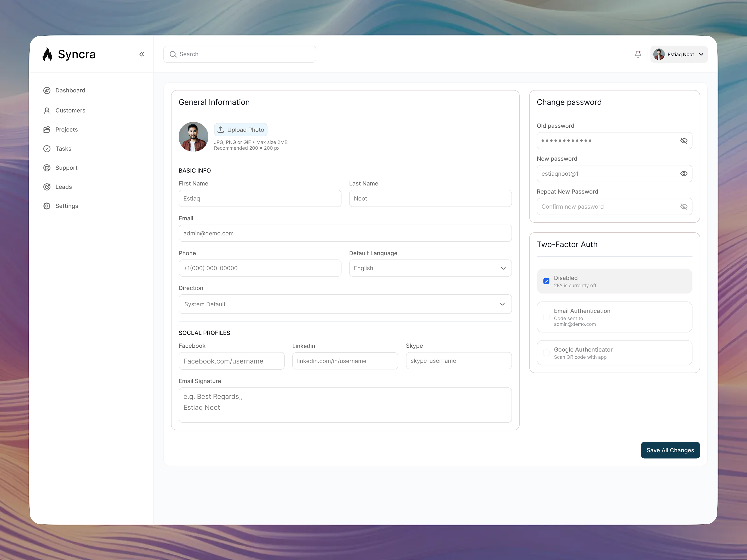
Task: Disable the 2FA Disabled checkbox
Action: 546,281
